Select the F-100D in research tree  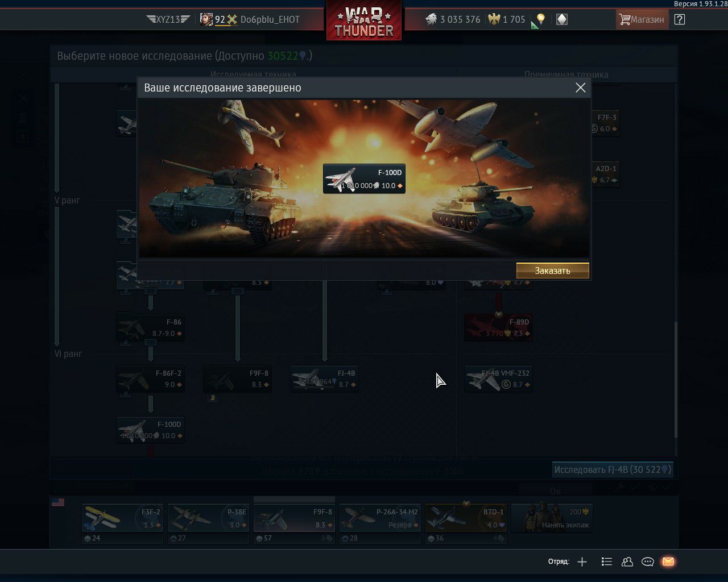(150, 430)
